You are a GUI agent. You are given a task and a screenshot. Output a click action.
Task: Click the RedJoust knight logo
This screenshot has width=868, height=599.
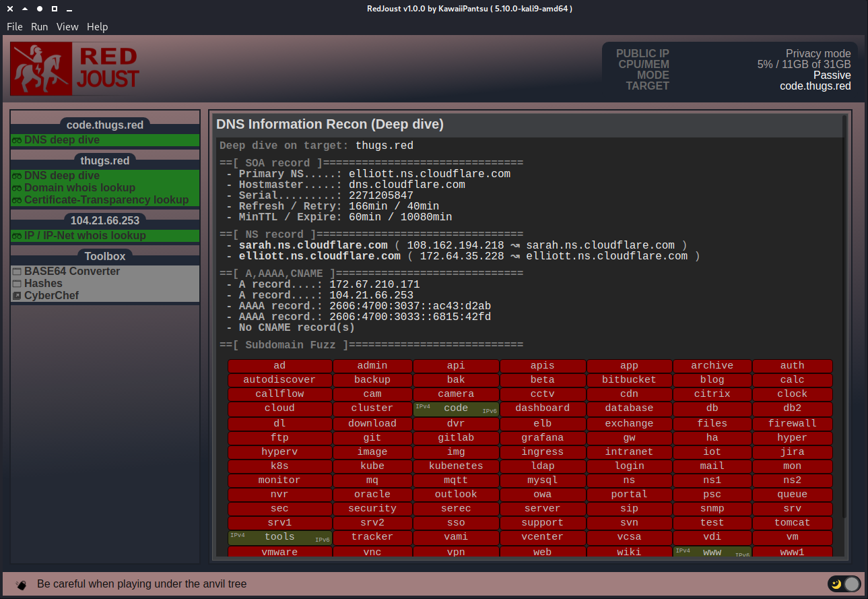(41, 69)
